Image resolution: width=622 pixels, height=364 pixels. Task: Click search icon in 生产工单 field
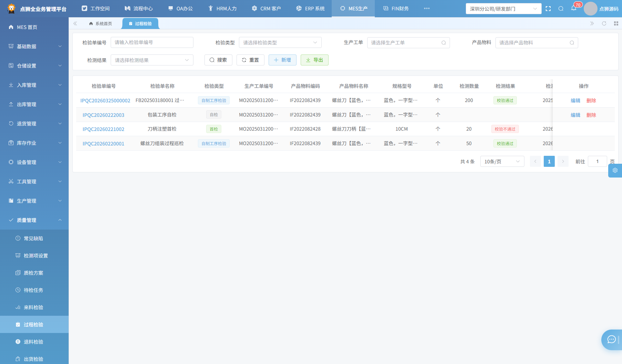[444, 43]
